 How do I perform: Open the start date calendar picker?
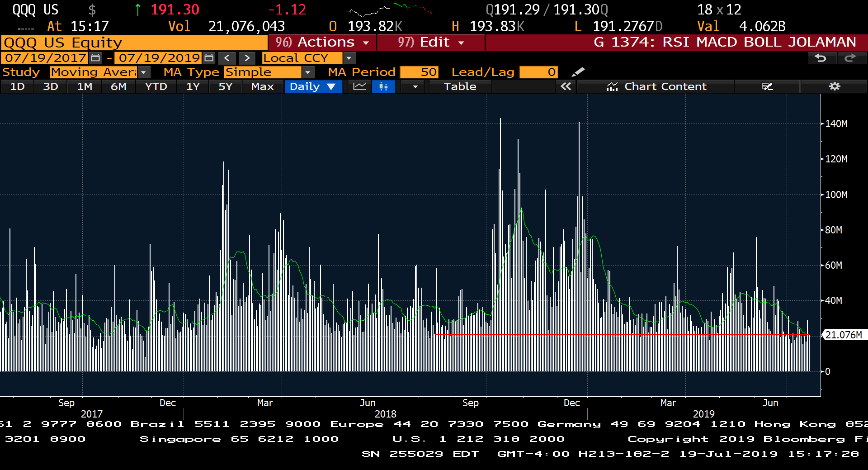95,58
